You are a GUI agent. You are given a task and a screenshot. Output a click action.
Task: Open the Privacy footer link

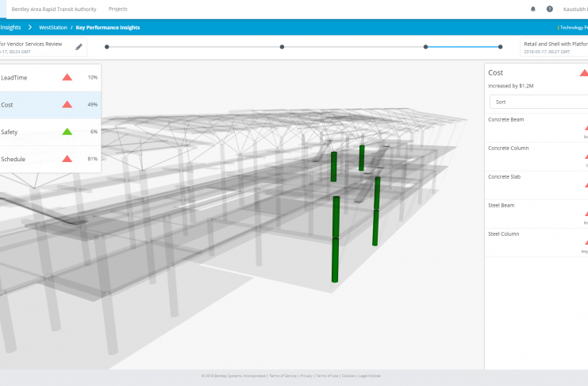point(306,376)
